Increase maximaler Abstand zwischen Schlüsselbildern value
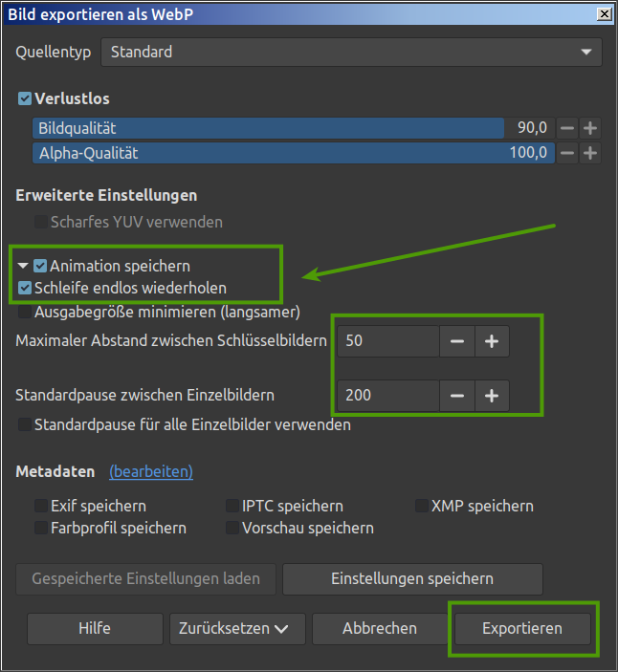 pyautogui.click(x=492, y=341)
